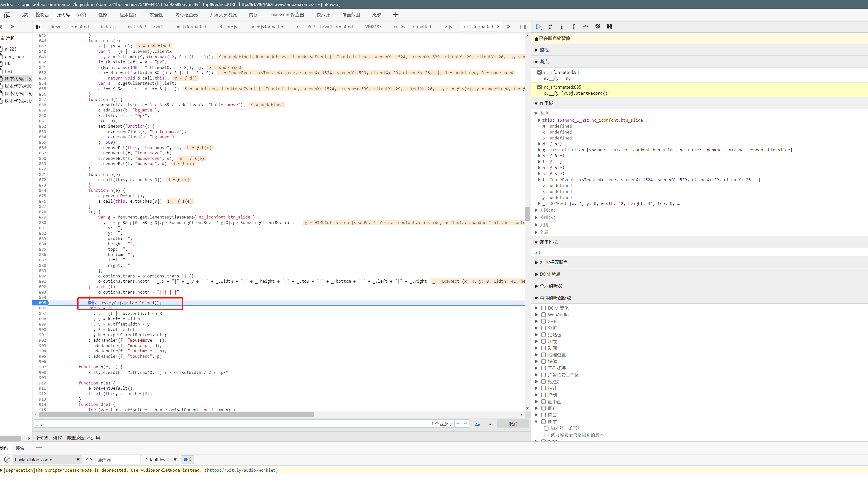Expand the XHR/提取断点 section
The height and width of the screenshot is (490, 868).
click(553, 262)
